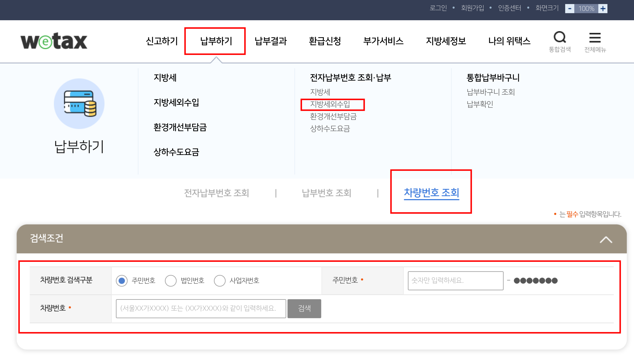Screen dimensions: 634x364
Task: Click the wetax logo
Action: coord(54,41)
